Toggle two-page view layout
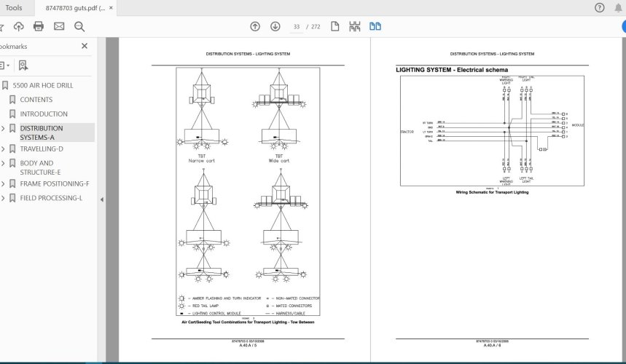Image resolution: width=626 pixels, height=364 pixels. tap(375, 27)
